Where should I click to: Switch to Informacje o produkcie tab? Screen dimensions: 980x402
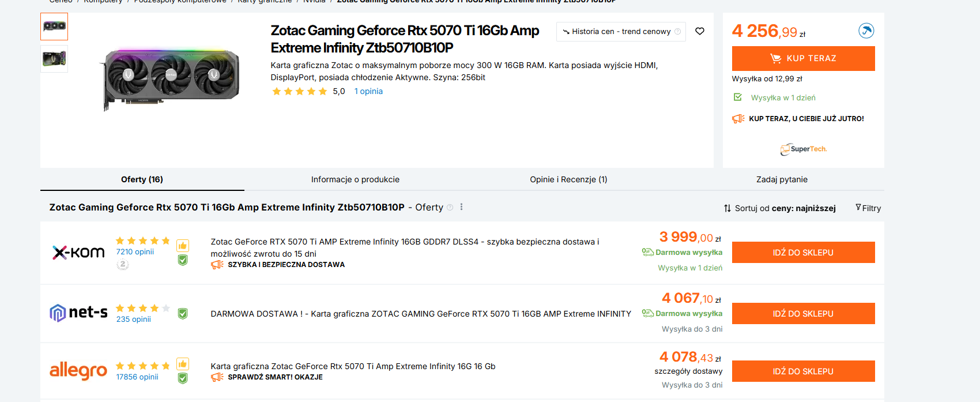(355, 179)
